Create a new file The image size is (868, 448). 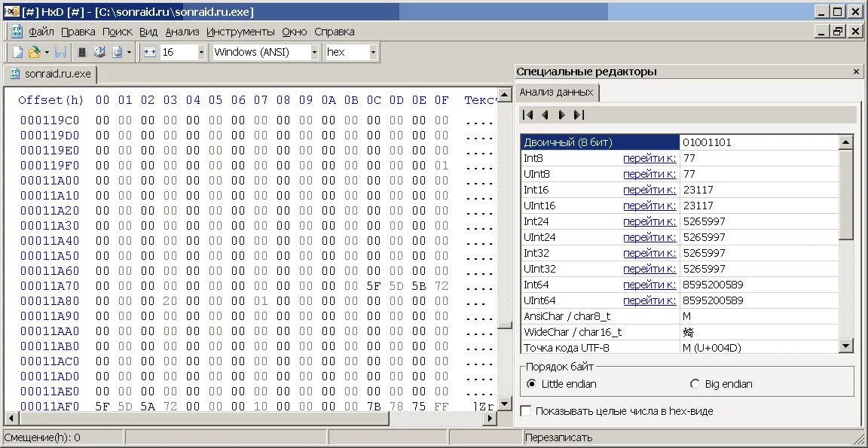(17, 51)
